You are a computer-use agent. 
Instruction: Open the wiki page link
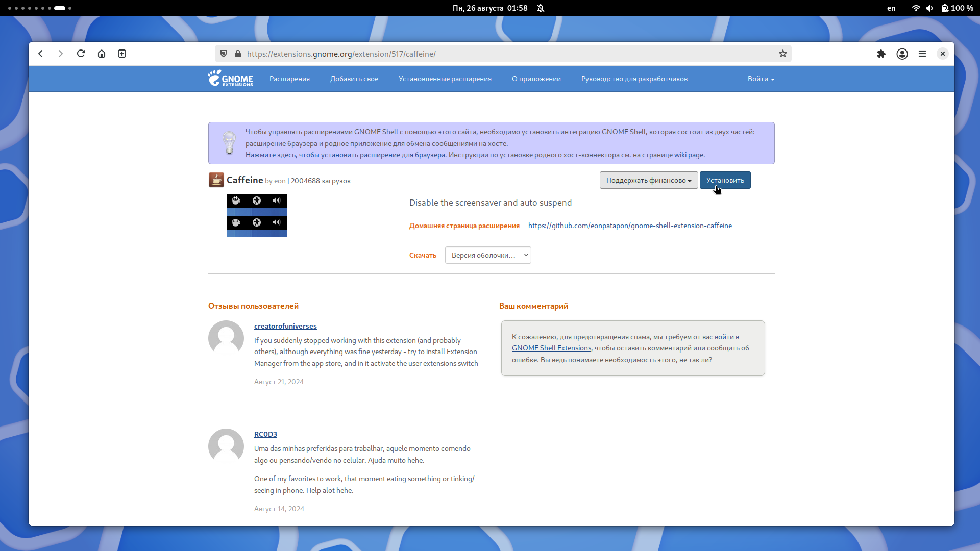click(x=689, y=155)
